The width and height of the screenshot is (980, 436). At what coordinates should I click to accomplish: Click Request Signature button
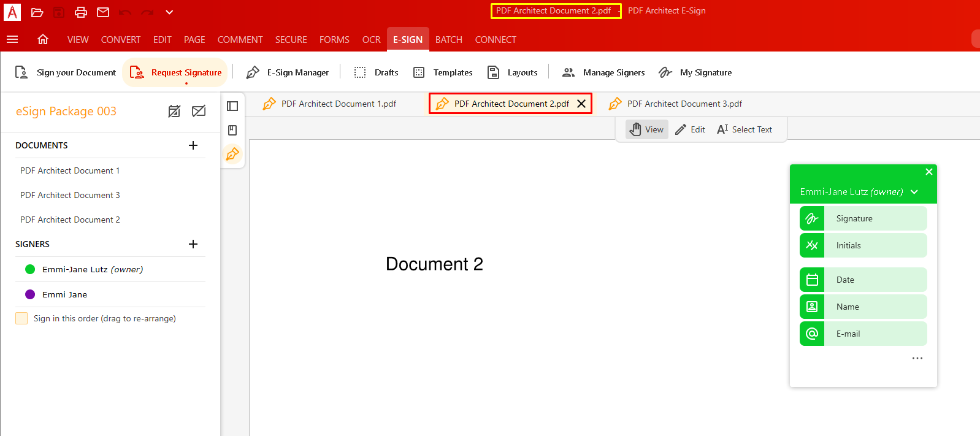tap(175, 72)
